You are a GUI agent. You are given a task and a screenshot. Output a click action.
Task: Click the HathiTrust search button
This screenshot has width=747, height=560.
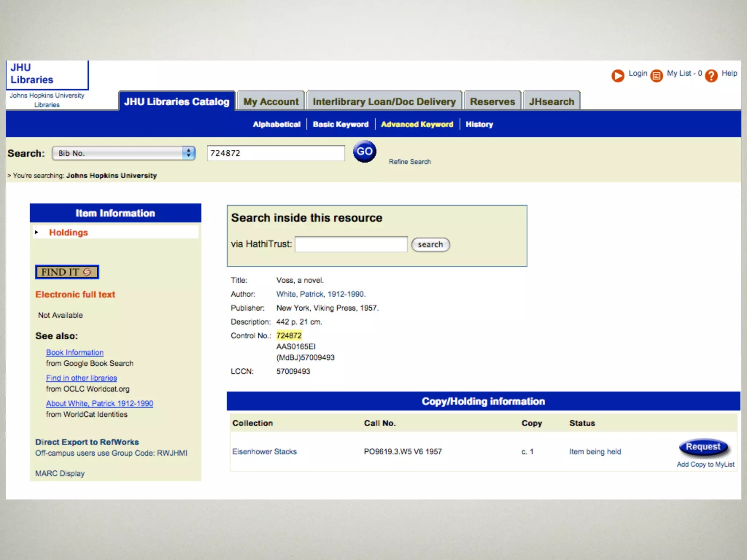tap(430, 244)
